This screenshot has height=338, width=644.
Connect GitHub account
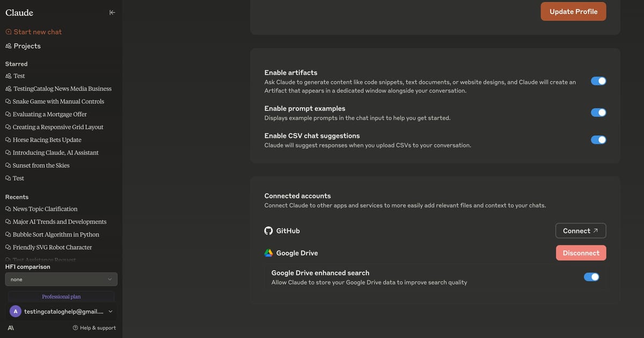pyautogui.click(x=580, y=231)
